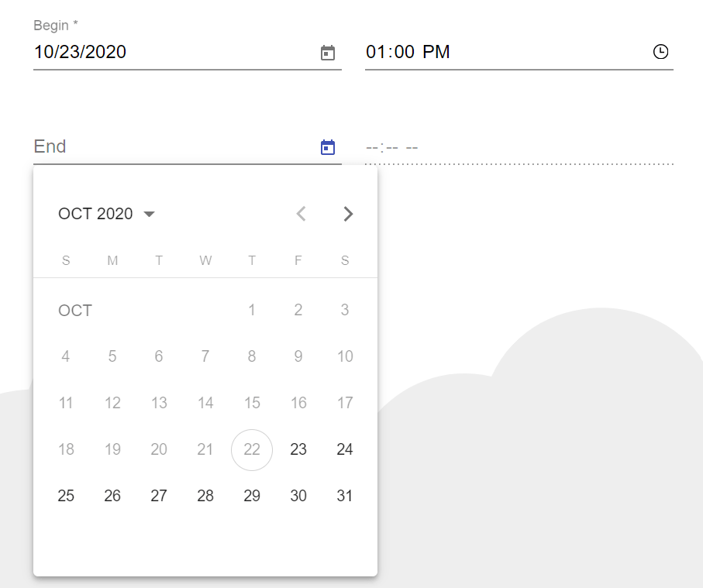Click the dropdown arrow beside OCT 2020
The height and width of the screenshot is (588, 703).
(149, 214)
